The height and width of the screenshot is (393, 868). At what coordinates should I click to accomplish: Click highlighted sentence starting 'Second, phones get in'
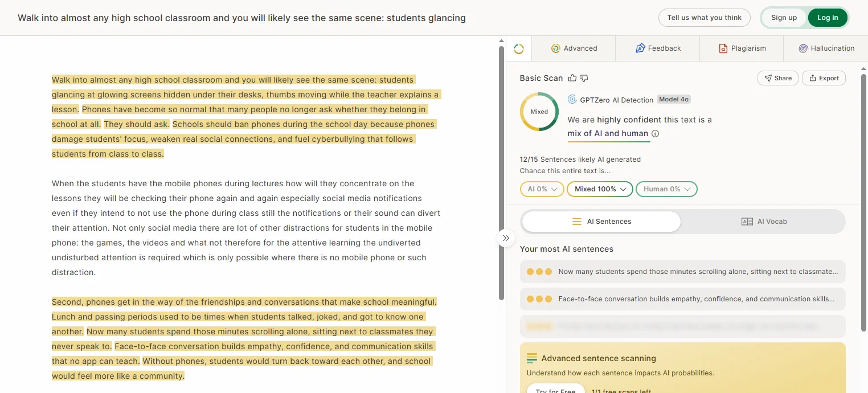pyautogui.click(x=244, y=302)
